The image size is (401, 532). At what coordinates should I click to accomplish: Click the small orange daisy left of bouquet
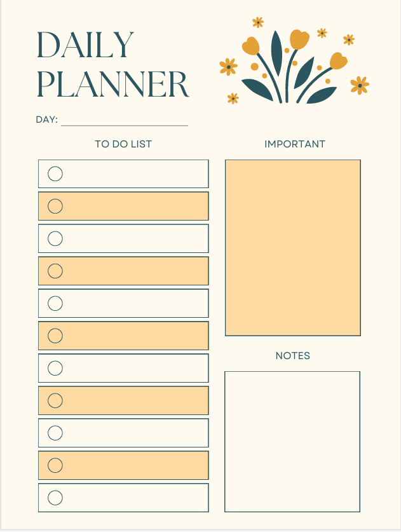pos(228,66)
